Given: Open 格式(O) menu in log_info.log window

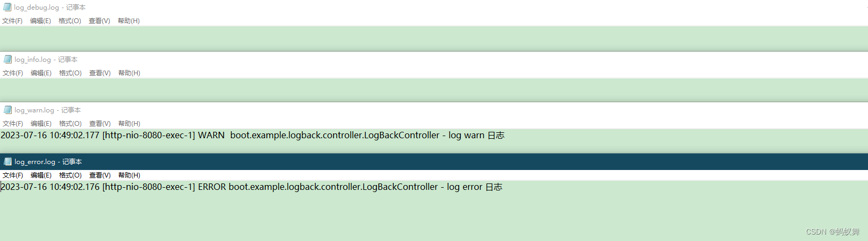Looking at the screenshot, I should [70, 73].
